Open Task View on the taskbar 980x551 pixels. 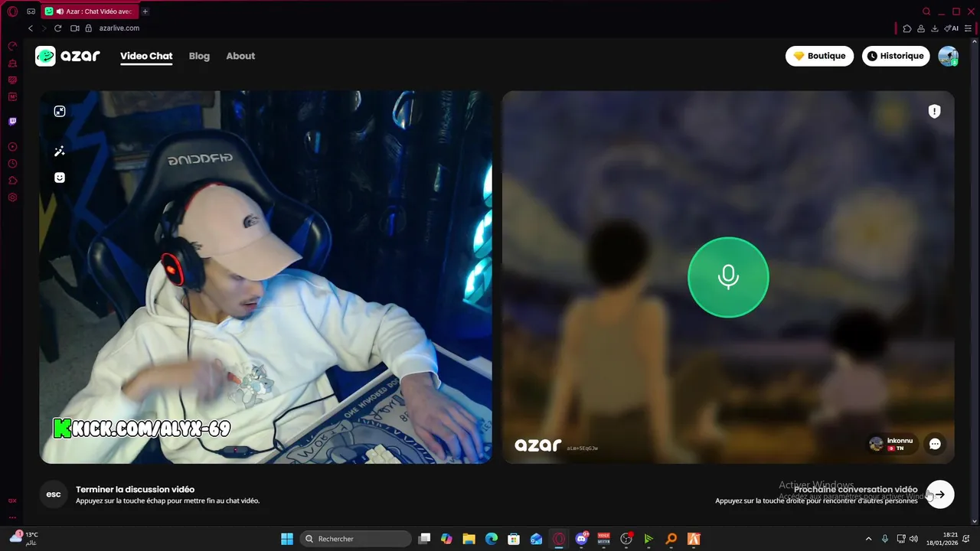(x=424, y=539)
